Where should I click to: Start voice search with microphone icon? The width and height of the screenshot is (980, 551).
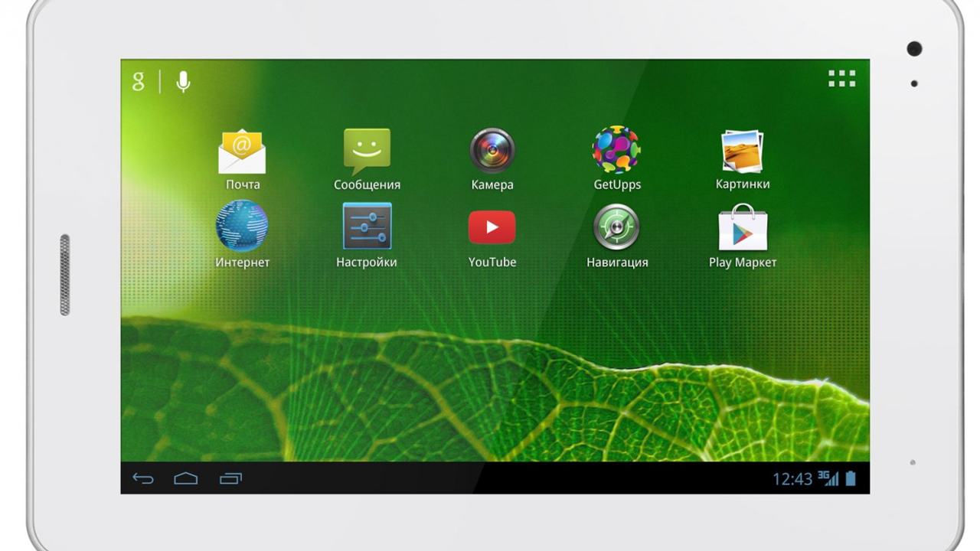point(183,82)
